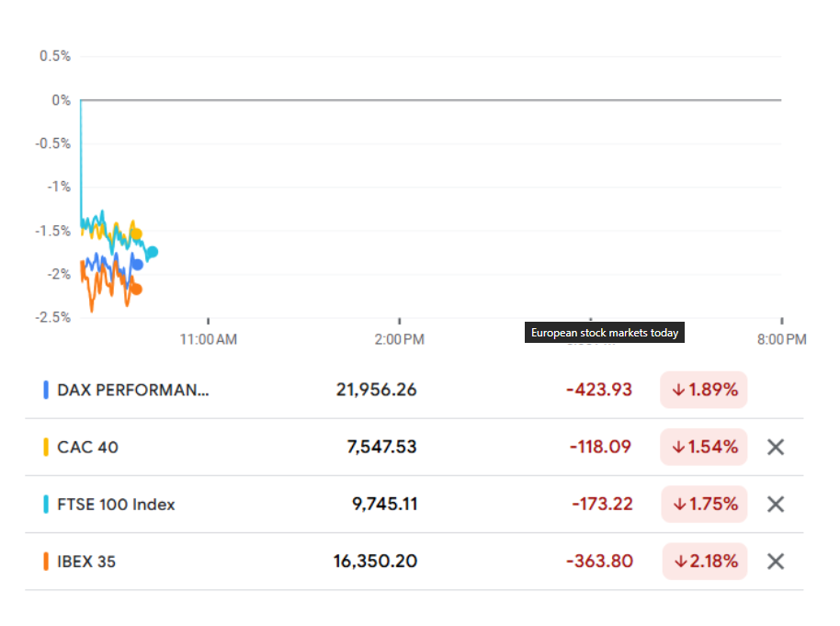The height and width of the screenshot is (626, 840).
Task: Remove FTSE 100 Index using its X icon
Action: point(775,504)
